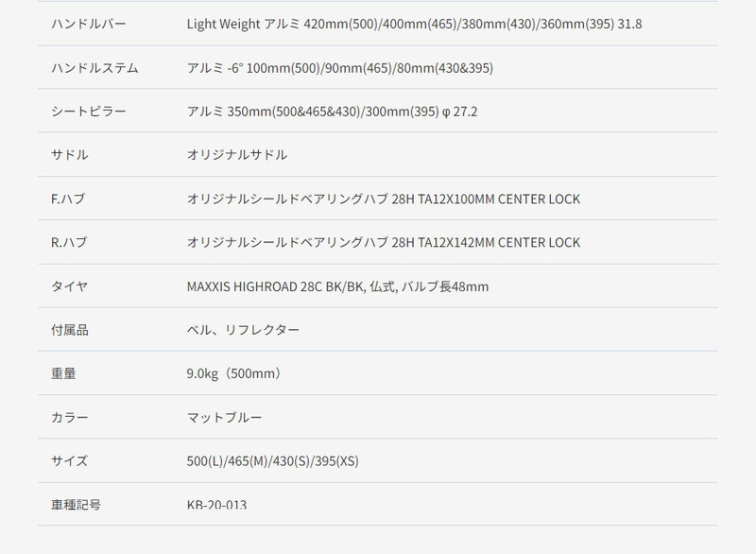
Task: Click the タイヤ row label
Action: (x=70, y=286)
